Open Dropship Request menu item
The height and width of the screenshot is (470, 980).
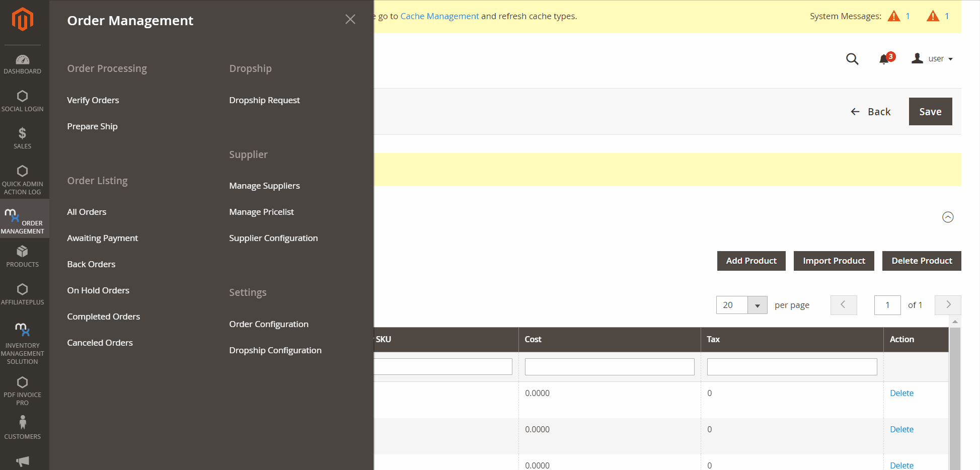264,100
